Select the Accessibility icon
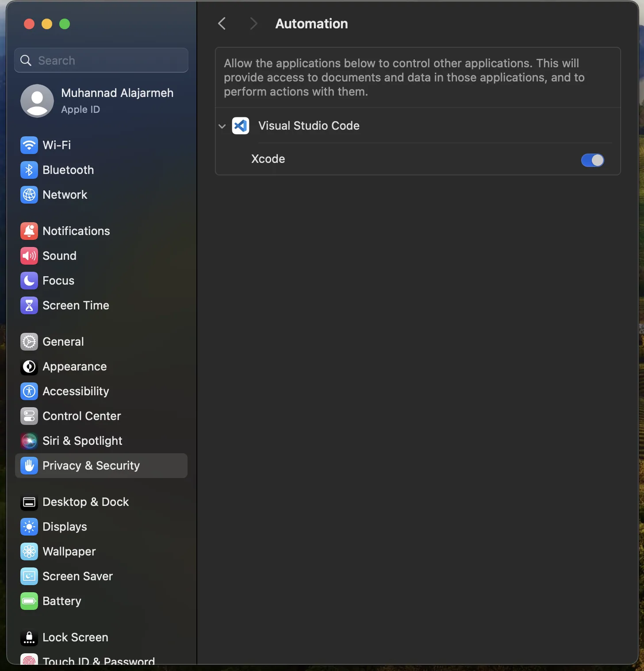 tap(29, 391)
